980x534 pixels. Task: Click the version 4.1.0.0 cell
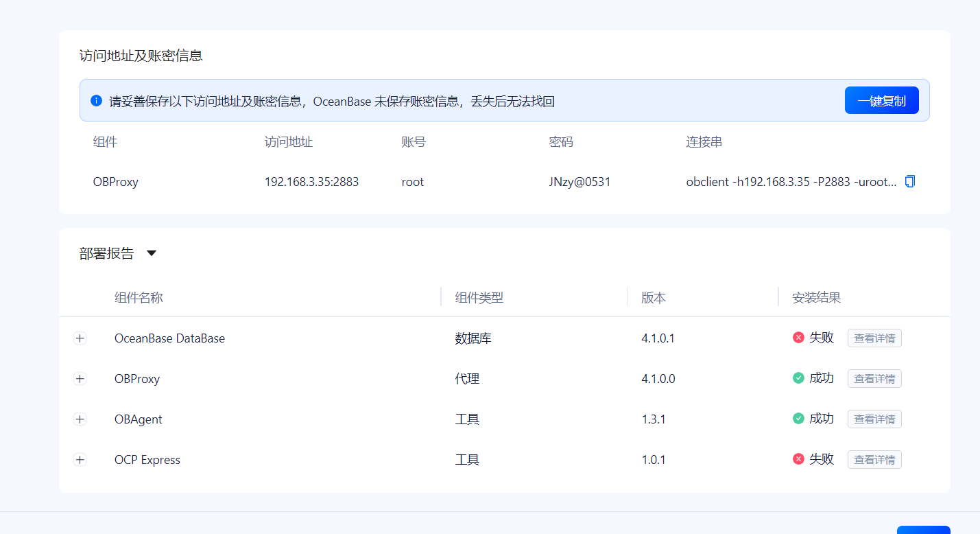(x=658, y=379)
